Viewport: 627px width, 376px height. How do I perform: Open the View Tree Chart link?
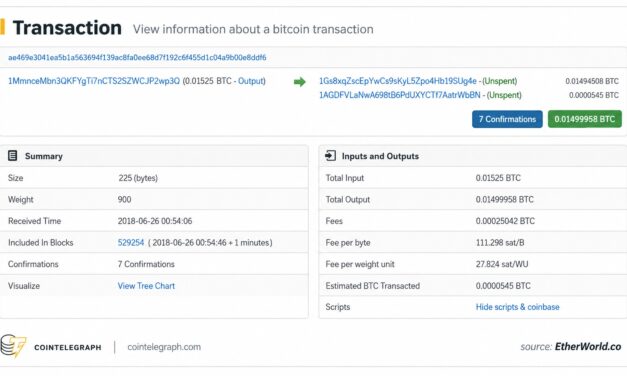146,286
